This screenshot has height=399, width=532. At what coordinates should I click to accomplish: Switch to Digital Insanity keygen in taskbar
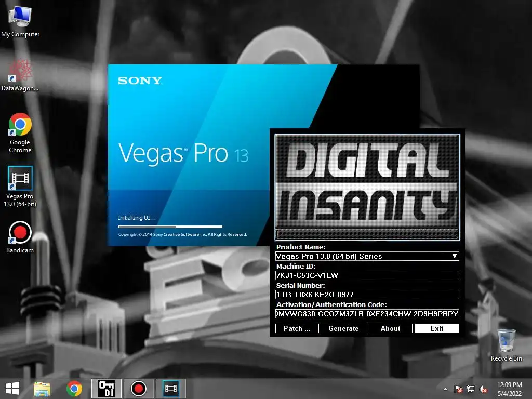(x=106, y=389)
